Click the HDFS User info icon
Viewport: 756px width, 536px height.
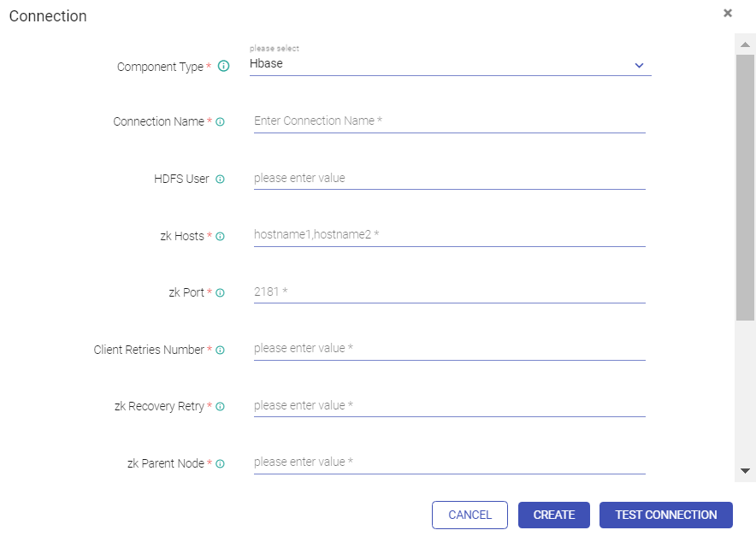pos(220,180)
